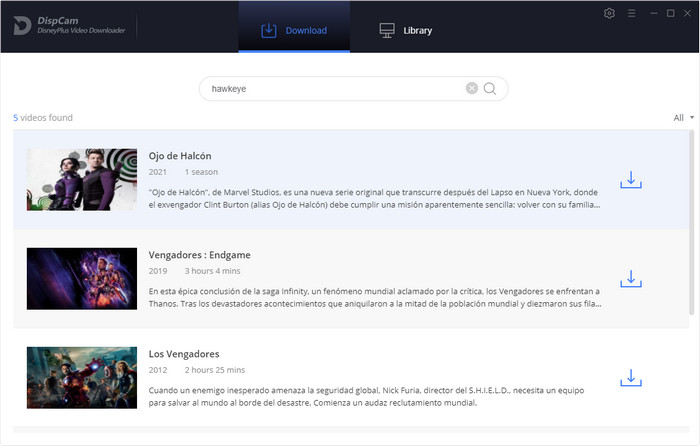Click the year 2019 text
The width and height of the screenshot is (700, 446).
158,271
